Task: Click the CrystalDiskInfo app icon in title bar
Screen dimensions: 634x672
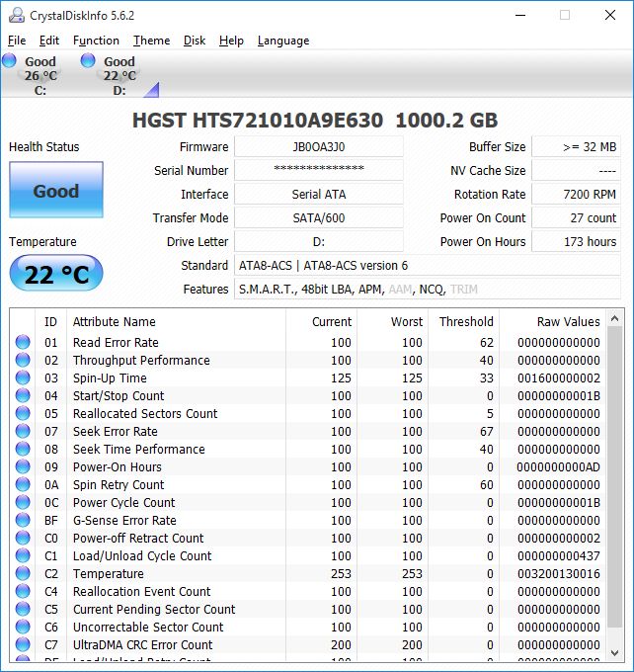Action: click(17, 15)
